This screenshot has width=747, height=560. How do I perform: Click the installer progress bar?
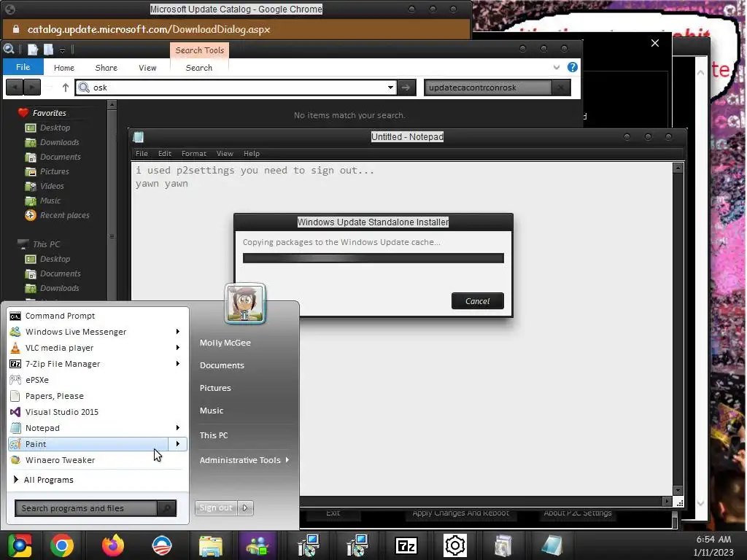click(x=373, y=258)
